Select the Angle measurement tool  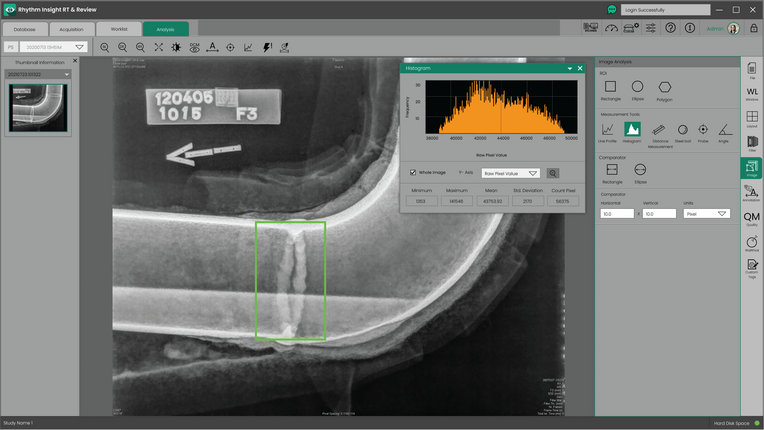pos(724,133)
